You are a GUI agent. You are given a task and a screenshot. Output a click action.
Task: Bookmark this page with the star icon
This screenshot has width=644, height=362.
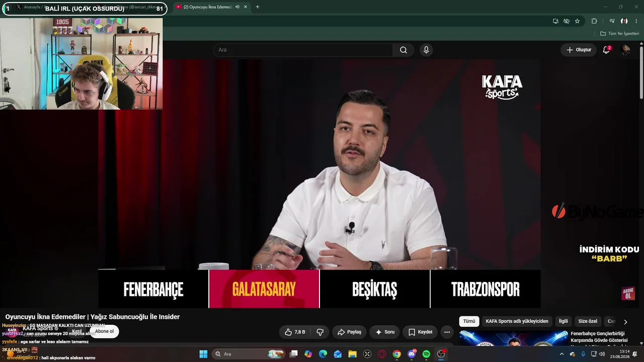tap(577, 21)
